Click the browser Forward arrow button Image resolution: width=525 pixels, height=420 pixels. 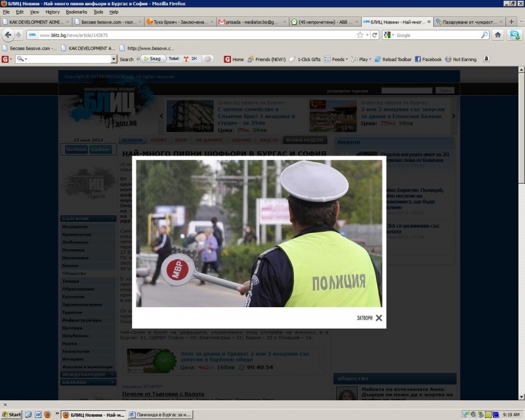coord(18,35)
